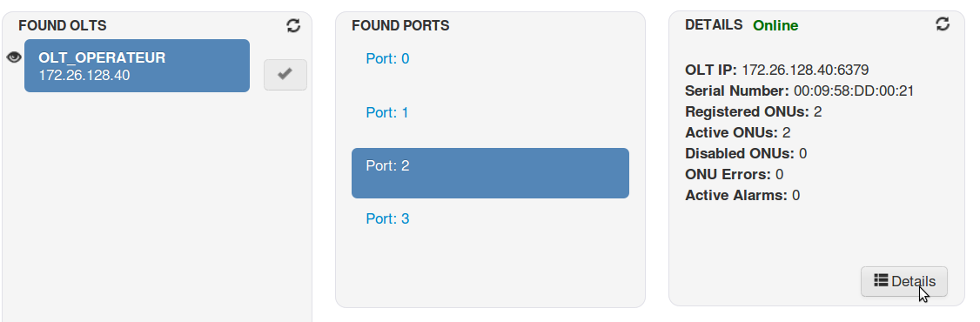980x322 pixels.
Task: Open the Details button
Action: tap(903, 281)
